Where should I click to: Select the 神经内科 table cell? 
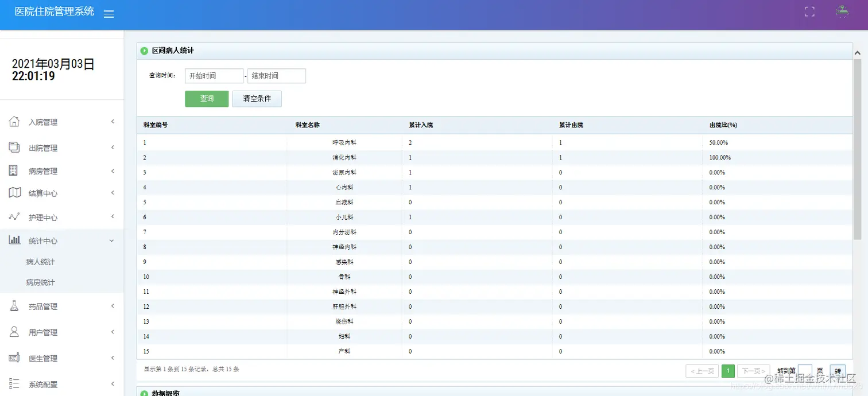[344, 247]
